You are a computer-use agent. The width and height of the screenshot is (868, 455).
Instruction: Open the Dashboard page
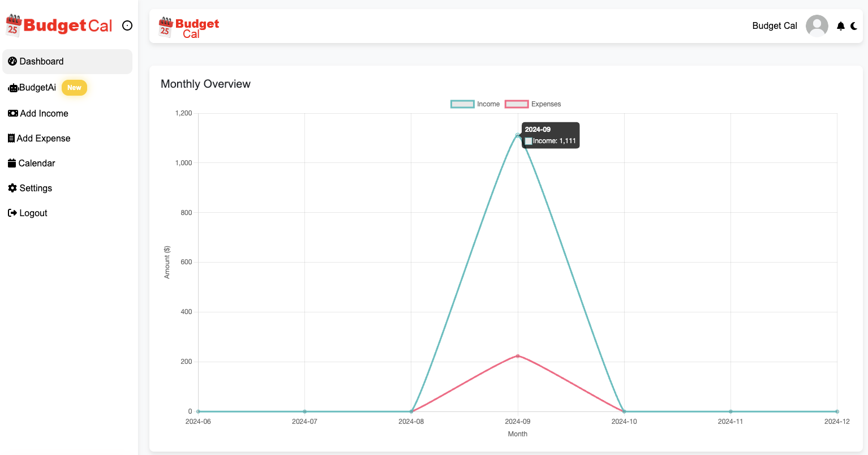[x=67, y=61]
